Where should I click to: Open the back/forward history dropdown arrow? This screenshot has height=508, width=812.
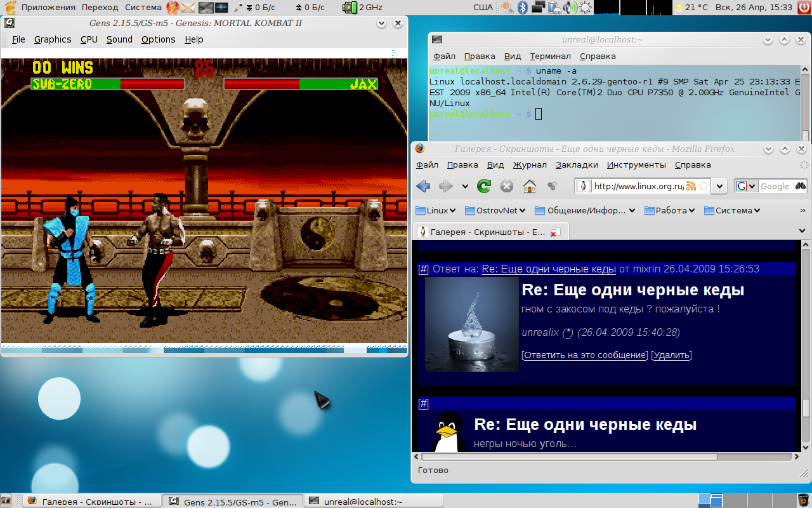[465, 187]
